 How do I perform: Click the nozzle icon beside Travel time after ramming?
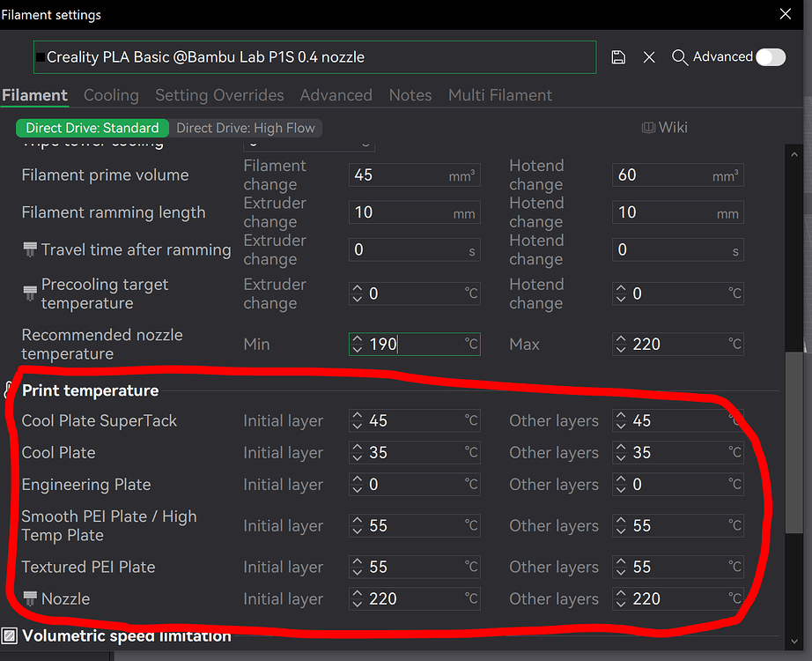(x=30, y=249)
